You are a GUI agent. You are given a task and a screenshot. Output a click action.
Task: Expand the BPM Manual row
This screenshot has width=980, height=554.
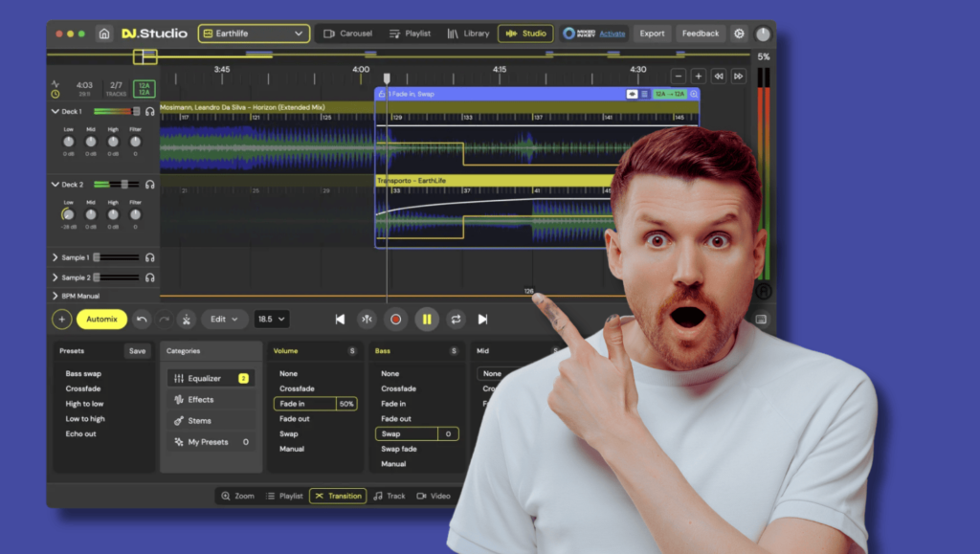55,296
